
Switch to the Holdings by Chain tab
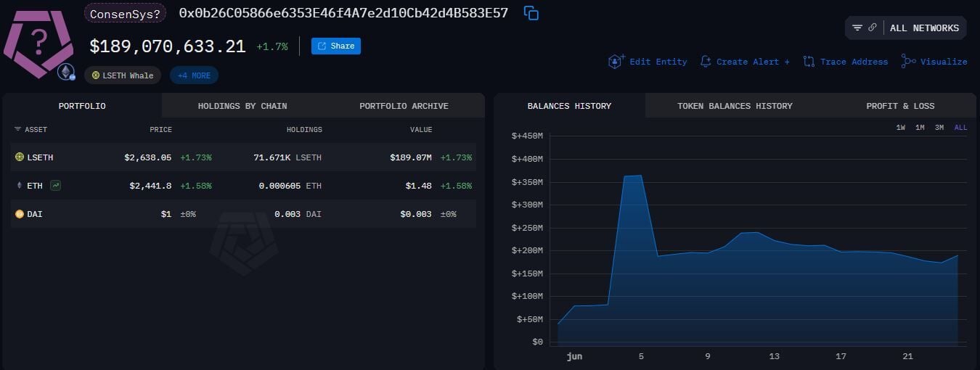pos(242,106)
